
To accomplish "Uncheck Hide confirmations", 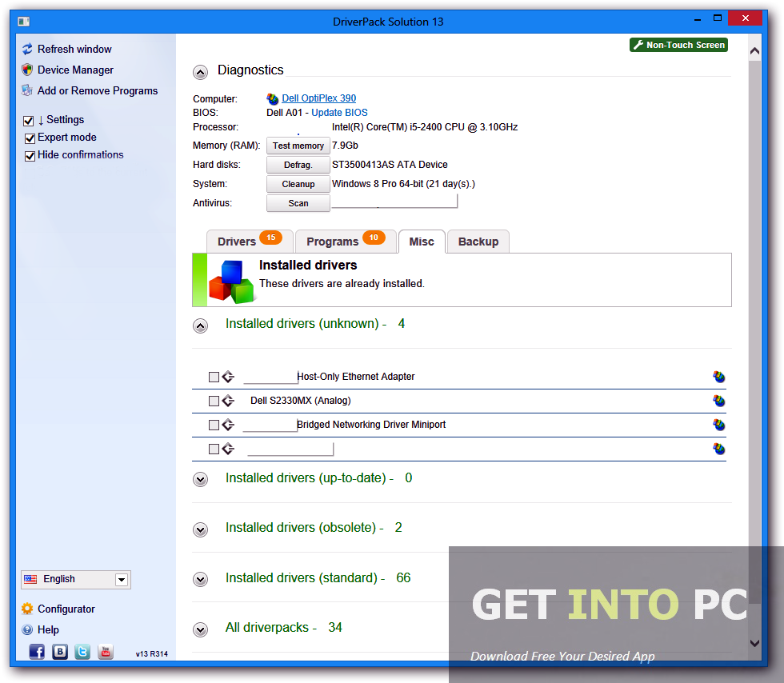I will (x=30, y=155).
